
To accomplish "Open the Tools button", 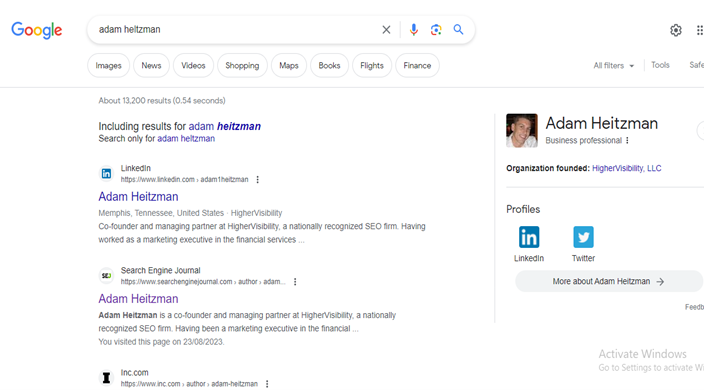I will [x=660, y=65].
